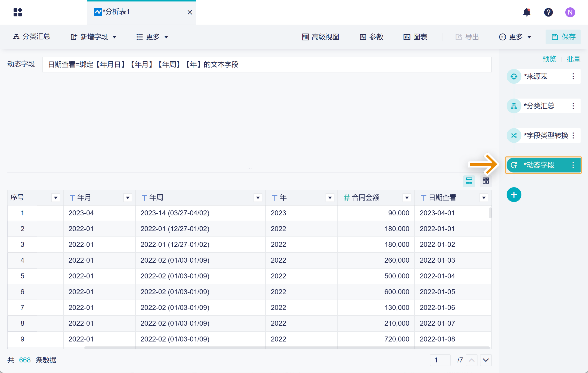Add a new step with plus button
The height and width of the screenshot is (373, 588).
tap(514, 195)
